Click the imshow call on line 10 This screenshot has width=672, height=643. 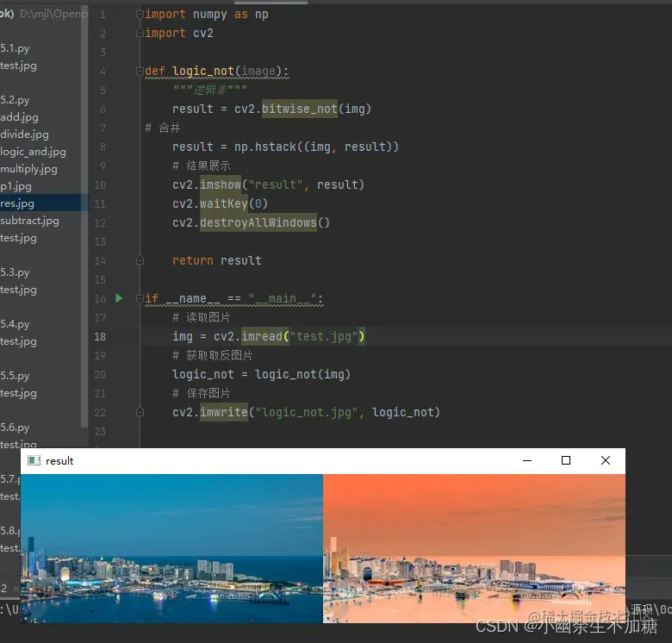click(221, 184)
